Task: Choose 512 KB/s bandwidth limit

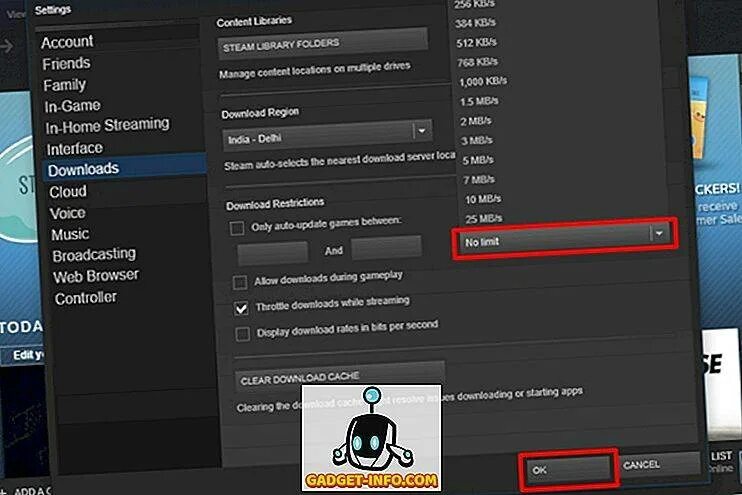Action: point(477,43)
